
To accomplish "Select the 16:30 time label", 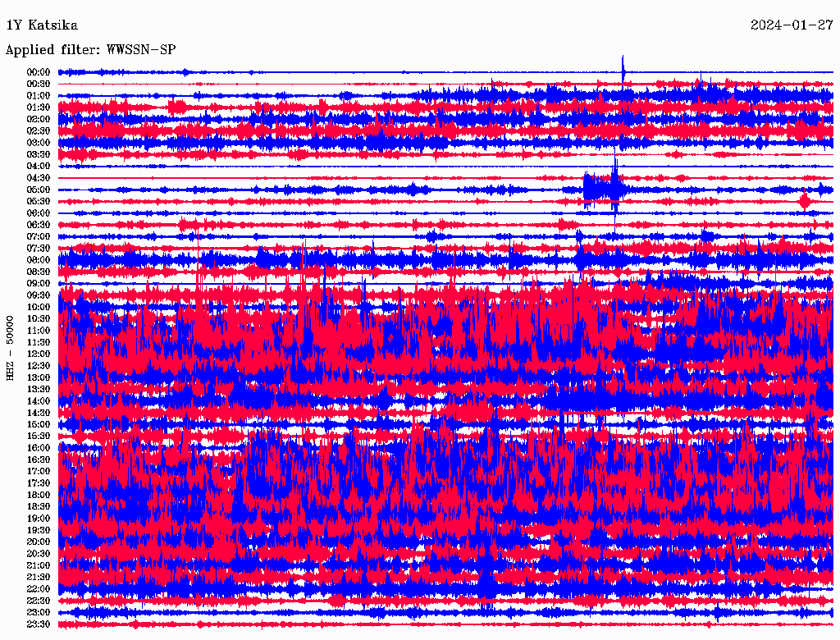I will (x=39, y=460).
